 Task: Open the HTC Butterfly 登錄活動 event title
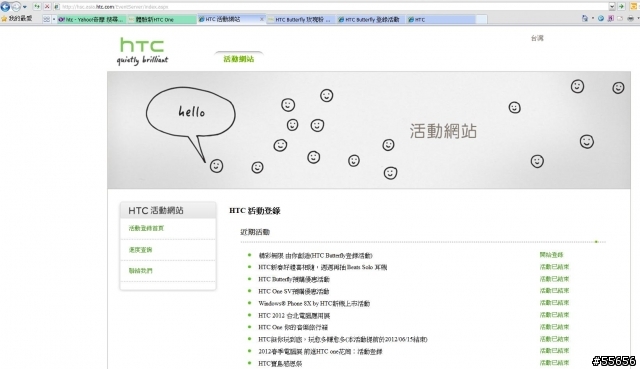click(316, 256)
